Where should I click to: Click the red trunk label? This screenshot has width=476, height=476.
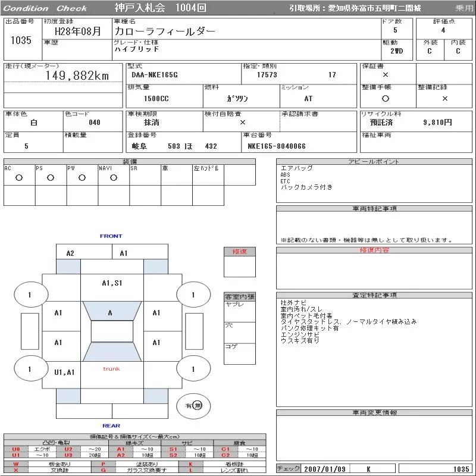coord(111,369)
